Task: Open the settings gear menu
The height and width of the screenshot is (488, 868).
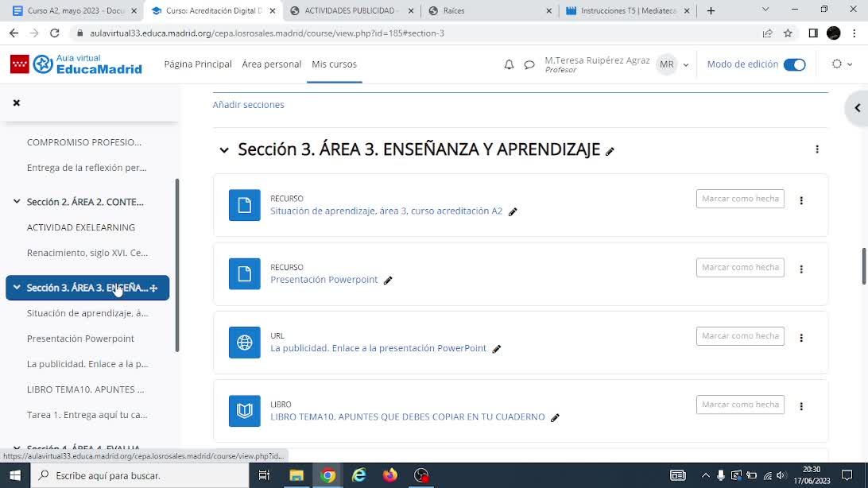Action: (x=842, y=64)
